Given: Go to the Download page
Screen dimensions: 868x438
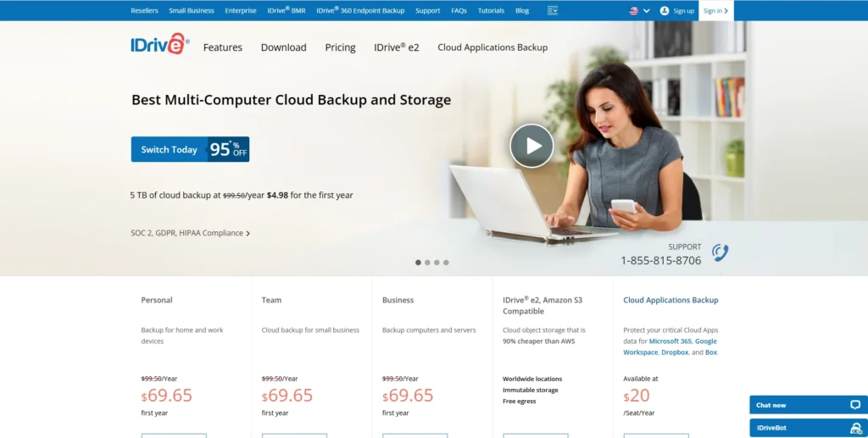Looking at the screenshot, I should tap(283, 47).
